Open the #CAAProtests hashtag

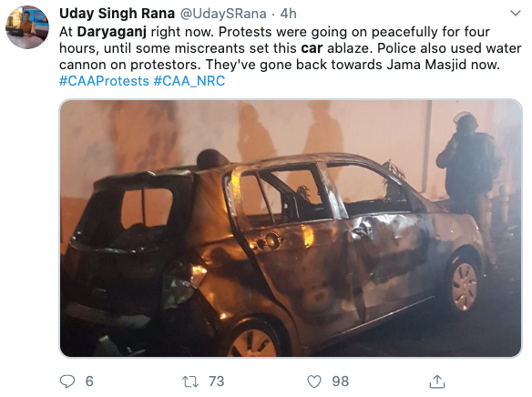click(x=104, y=81)
